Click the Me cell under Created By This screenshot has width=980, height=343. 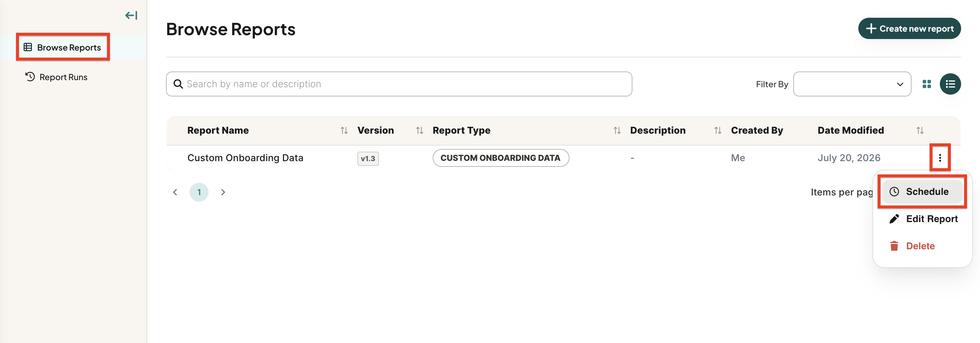coord(738,158)
